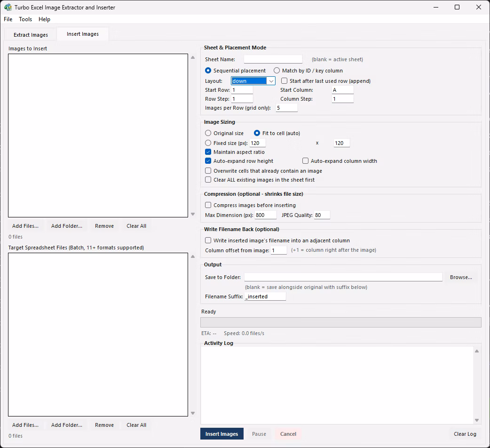Click the Column Step field
Screen dimensions: 490x448
click(342, 99)
